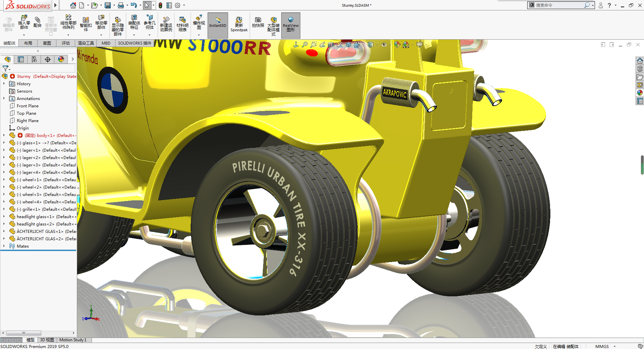
Task: Open the DisplayManager tab with color ball
Action: pos(61,59)
